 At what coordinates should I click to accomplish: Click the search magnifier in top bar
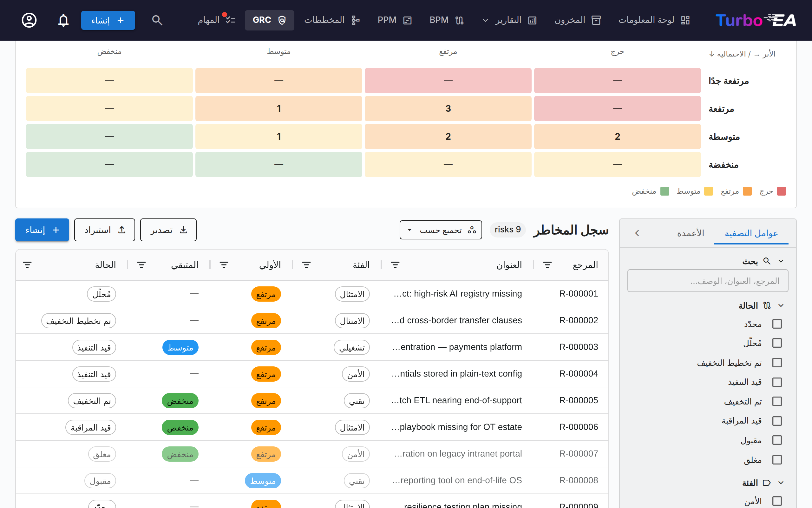(157, 20)
